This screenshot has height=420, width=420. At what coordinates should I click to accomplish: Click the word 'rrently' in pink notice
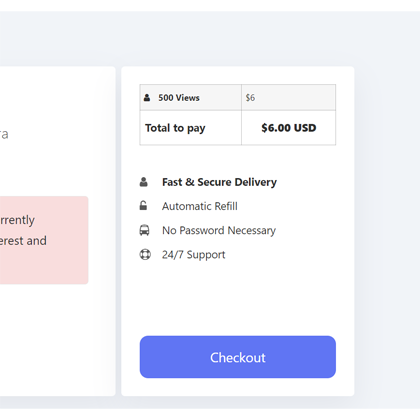click(17, 220)
